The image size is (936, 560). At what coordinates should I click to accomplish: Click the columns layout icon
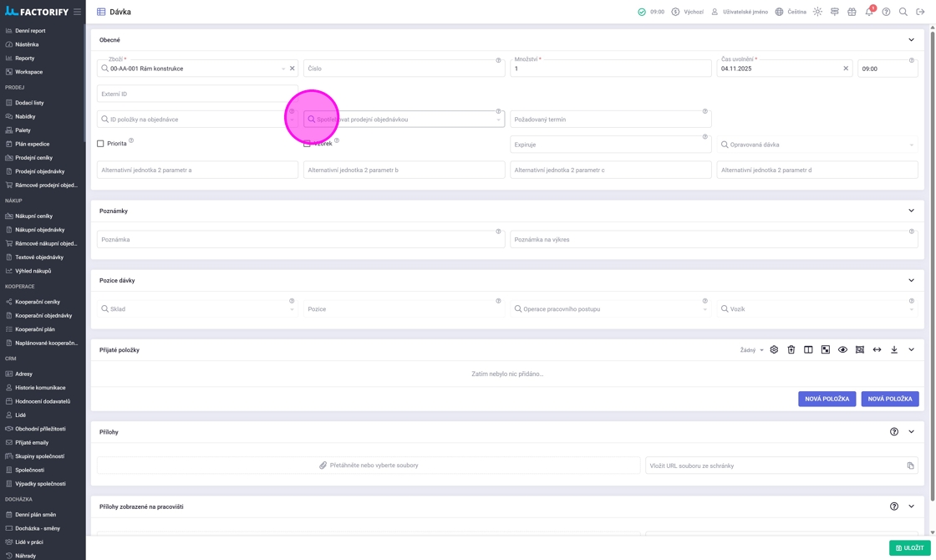(x=808, y=349)
